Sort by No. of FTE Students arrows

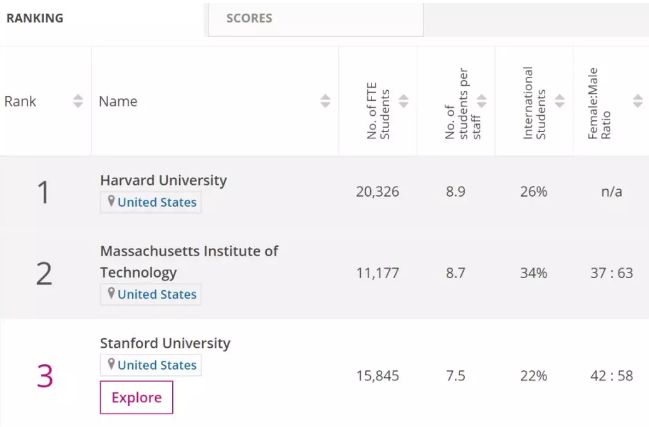[x=404, y=101]
